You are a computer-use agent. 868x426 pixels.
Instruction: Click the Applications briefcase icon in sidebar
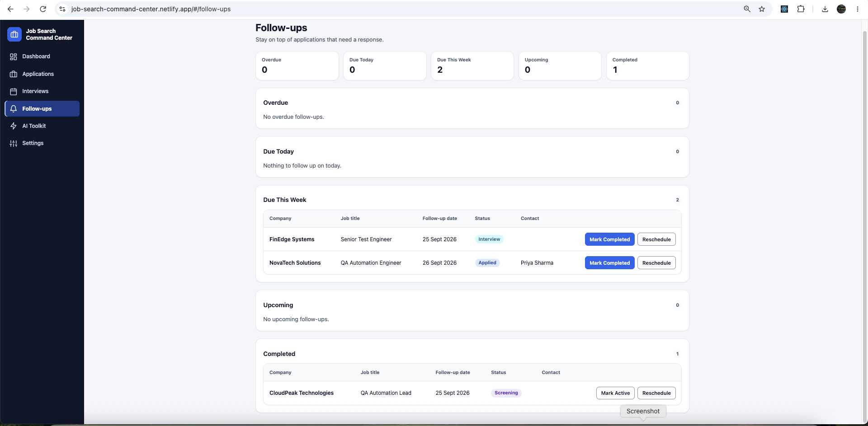(14, 74)
